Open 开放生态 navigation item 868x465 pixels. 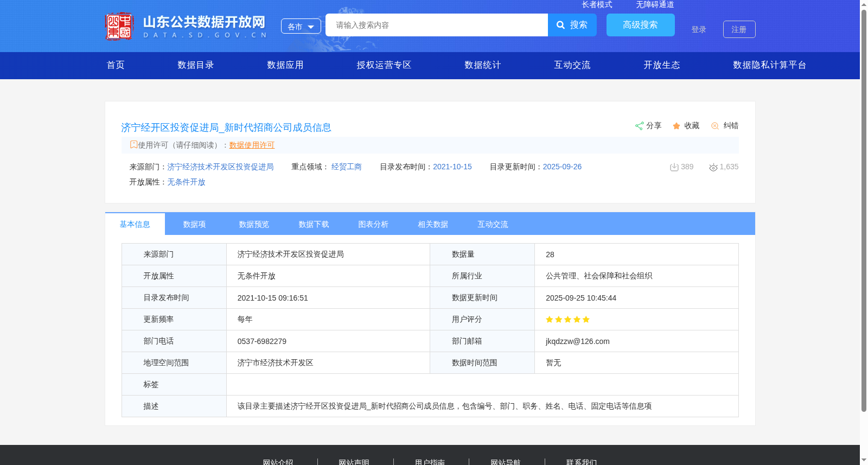coord(662,65)
